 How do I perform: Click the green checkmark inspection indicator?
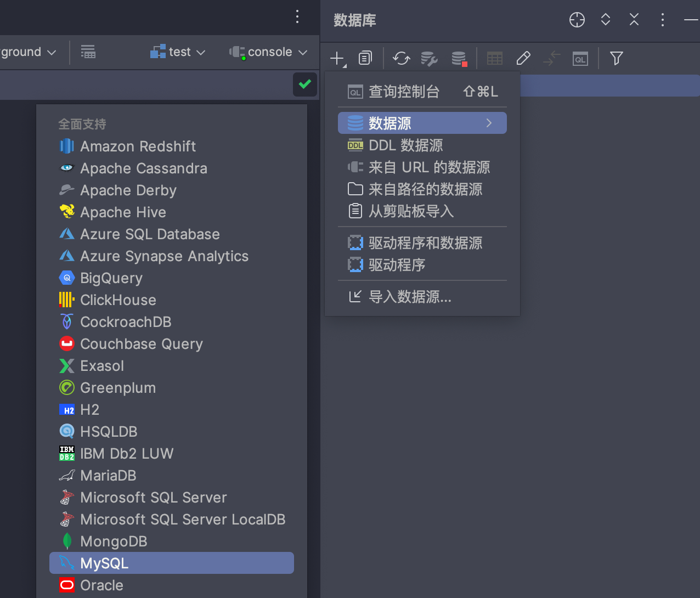[305, 84]
